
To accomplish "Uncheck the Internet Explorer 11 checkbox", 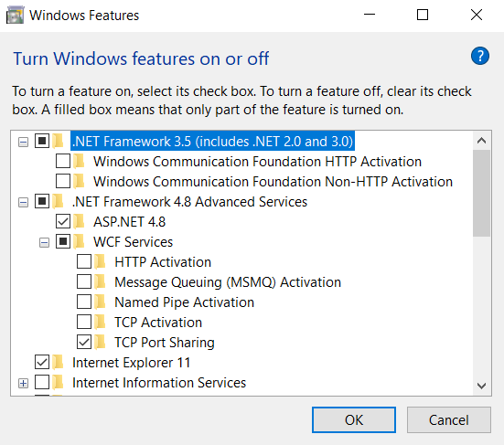I will 42,362.
